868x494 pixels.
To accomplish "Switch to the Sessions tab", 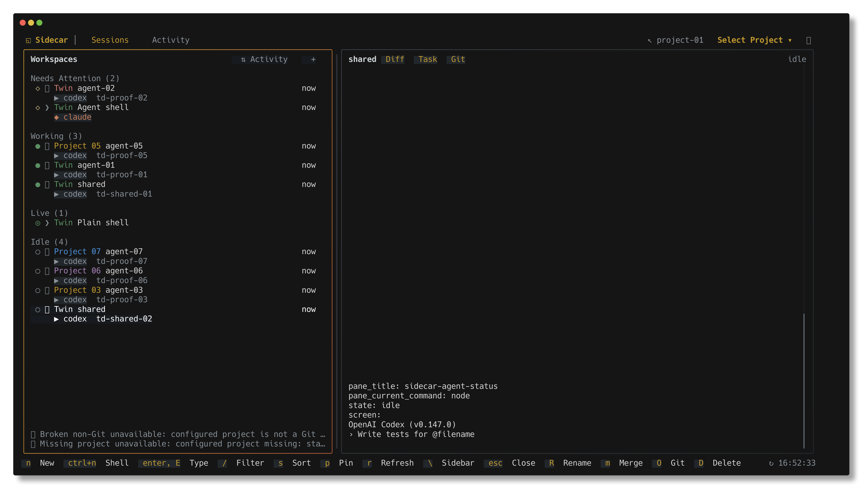I will [110, 40].
